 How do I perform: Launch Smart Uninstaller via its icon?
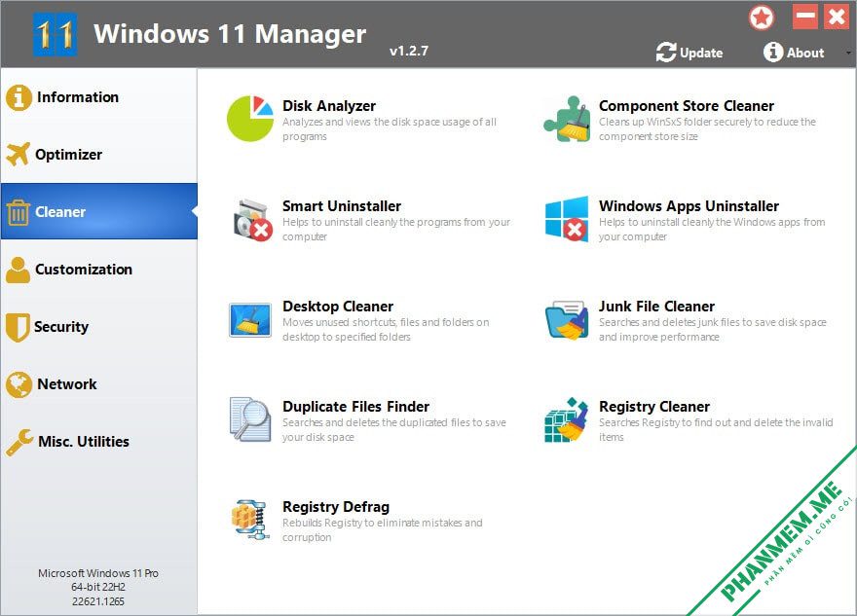252,220
